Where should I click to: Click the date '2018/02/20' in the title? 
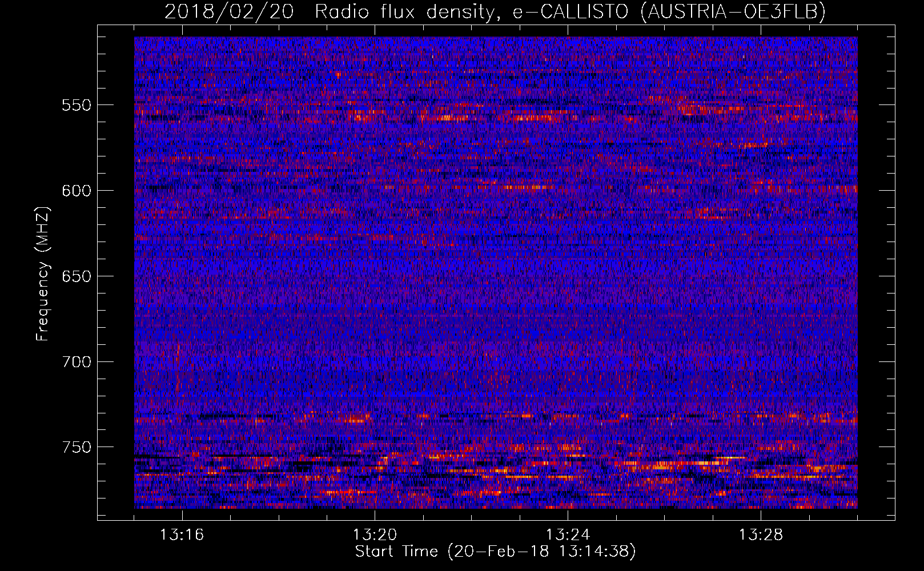click(229, 11)
